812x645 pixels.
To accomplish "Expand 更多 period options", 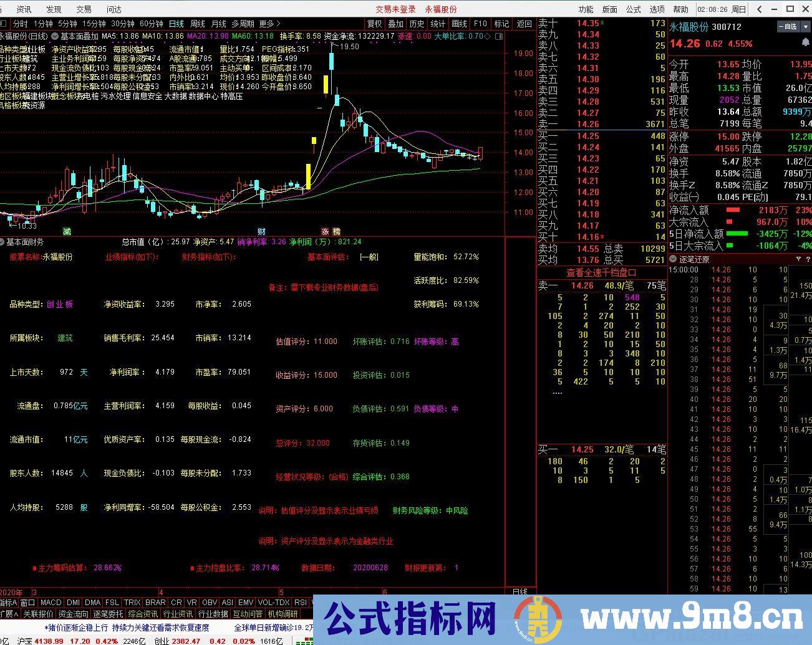I will 269,24.
